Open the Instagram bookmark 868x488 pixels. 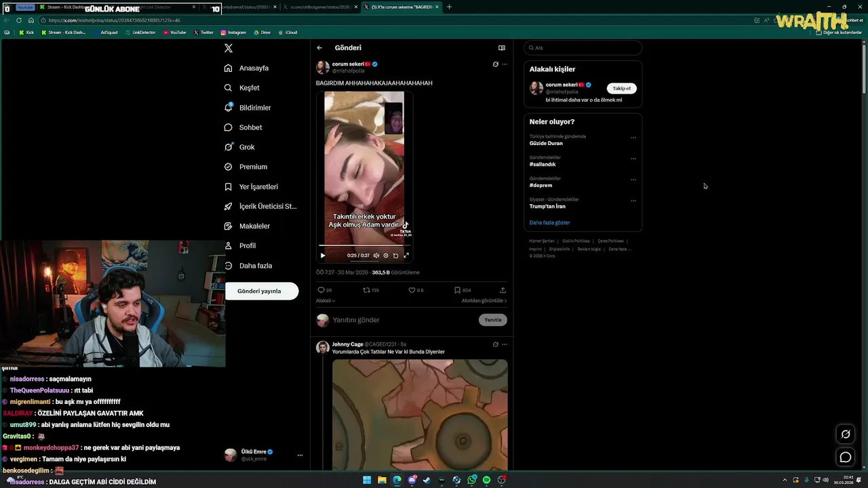233,33
